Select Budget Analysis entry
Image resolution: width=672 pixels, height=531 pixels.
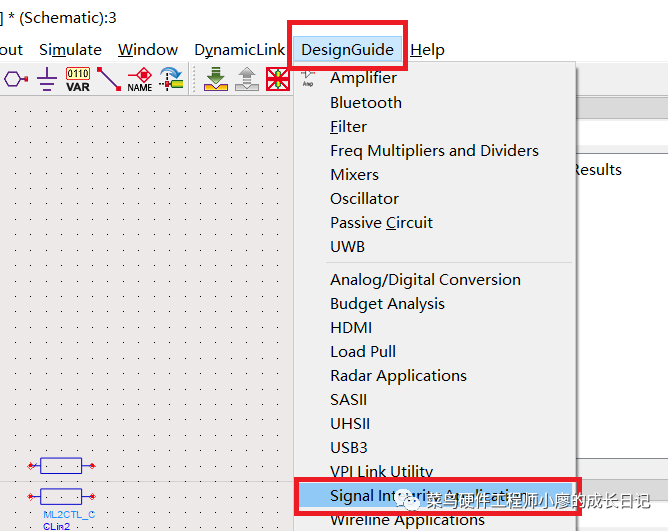pos(435,303)
